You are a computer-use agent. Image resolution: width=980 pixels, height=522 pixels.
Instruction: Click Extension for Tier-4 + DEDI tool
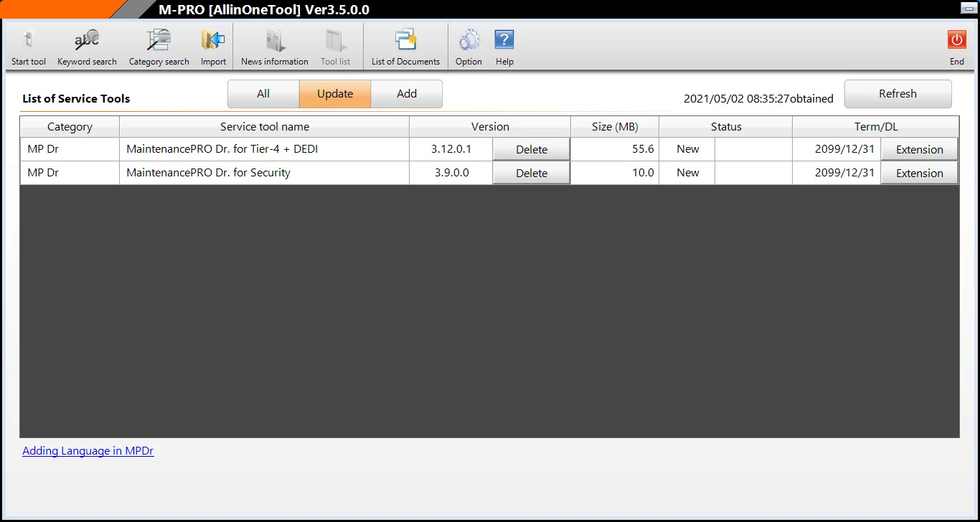click(x=920, y=149)
